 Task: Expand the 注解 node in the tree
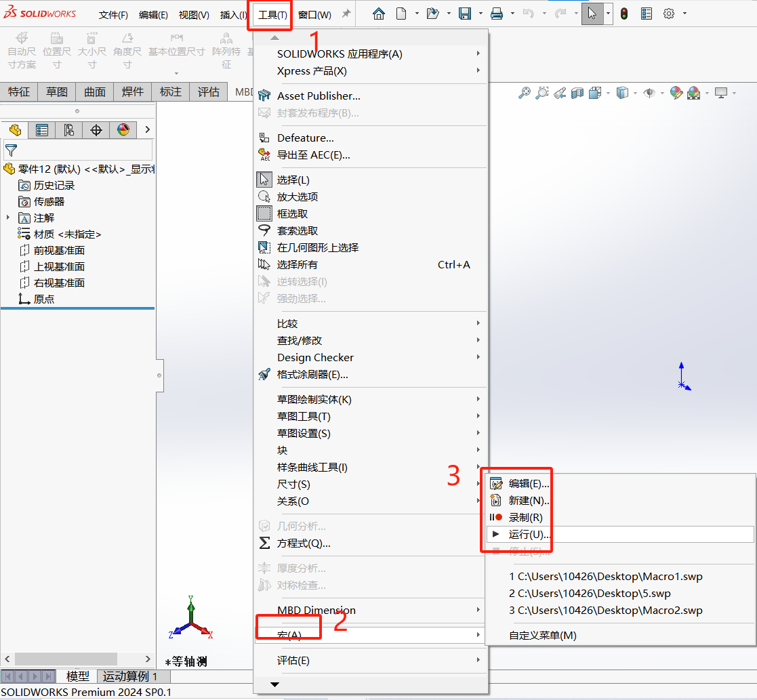(9, 218)
